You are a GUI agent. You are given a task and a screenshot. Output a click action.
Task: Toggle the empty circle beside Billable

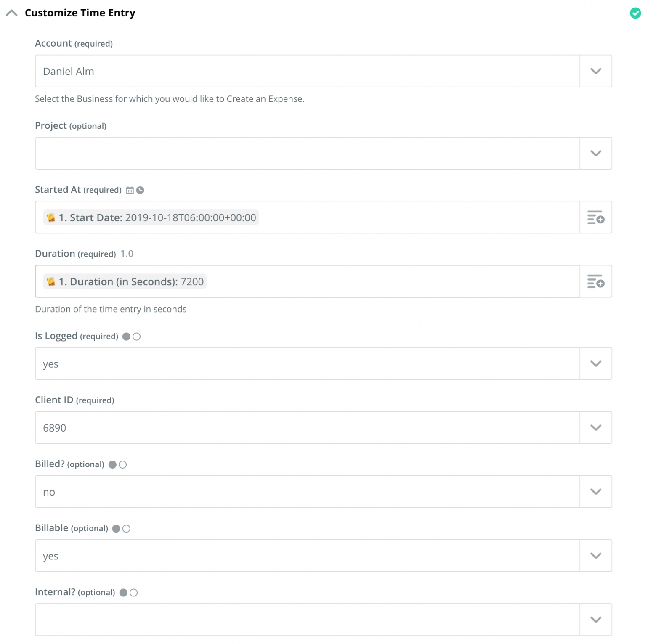pos(127,528)
